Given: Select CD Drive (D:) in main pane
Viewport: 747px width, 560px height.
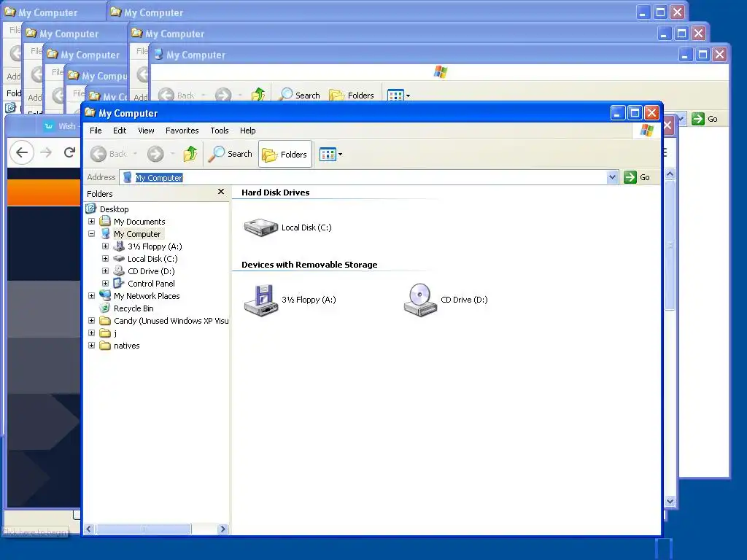Looking at the screenshot, I should [x=446, y=300].
